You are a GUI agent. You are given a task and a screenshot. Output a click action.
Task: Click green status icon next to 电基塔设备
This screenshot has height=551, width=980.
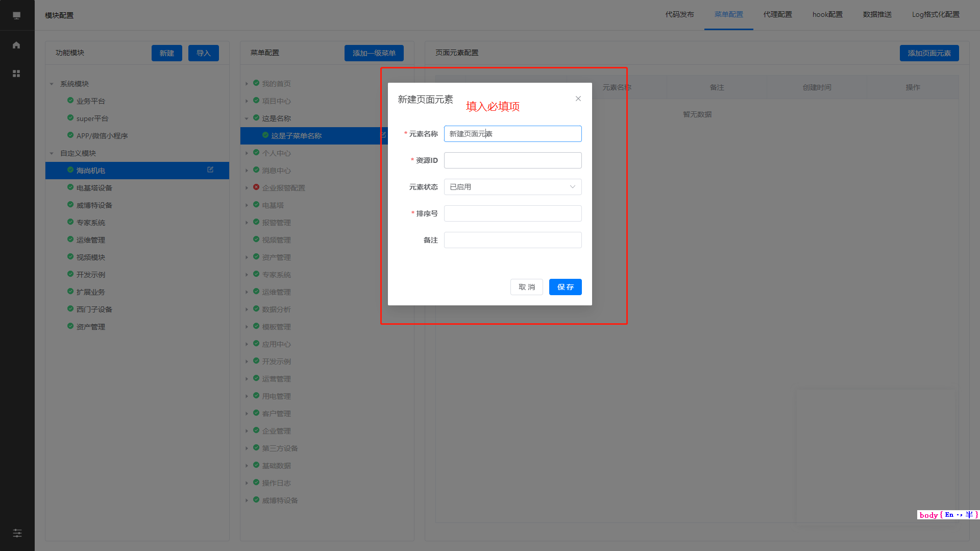[x=70, y=187]
